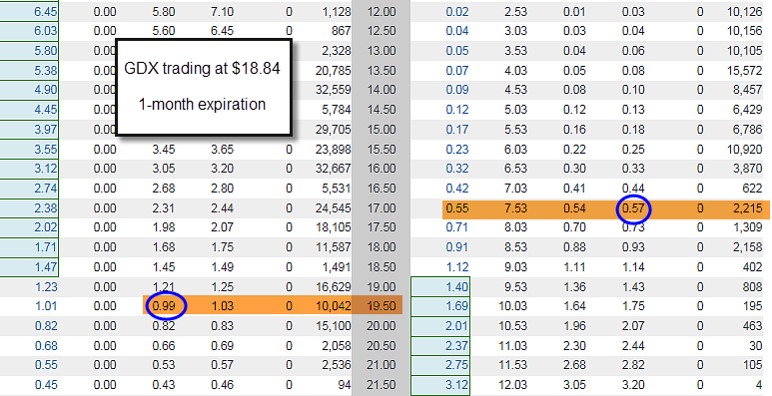This screenshot has height=396, width=772.
Task: Select put open interest 15,572
Action: [x=744, y=70]
